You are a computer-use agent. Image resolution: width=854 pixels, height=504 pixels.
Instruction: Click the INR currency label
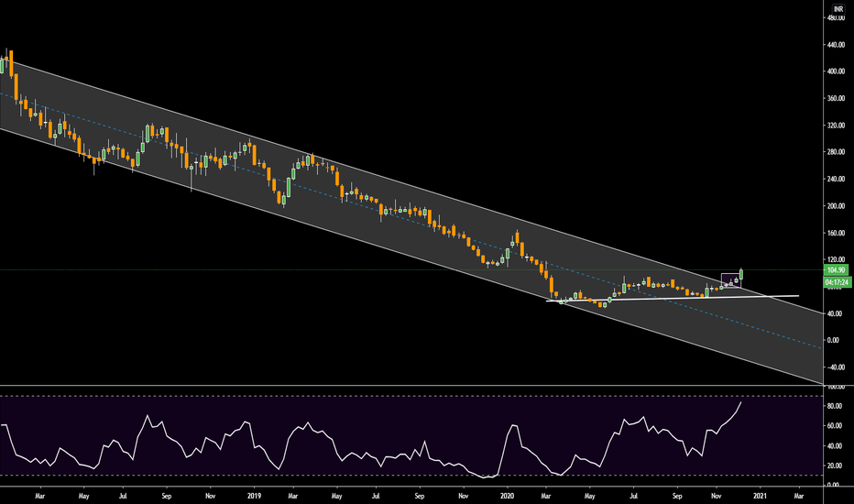pos(838,9)
